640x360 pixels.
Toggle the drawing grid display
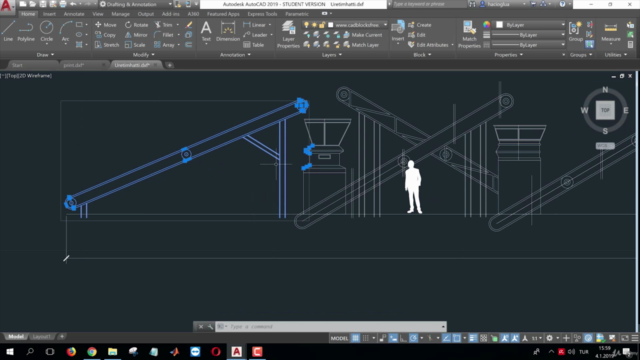[356, 338]
